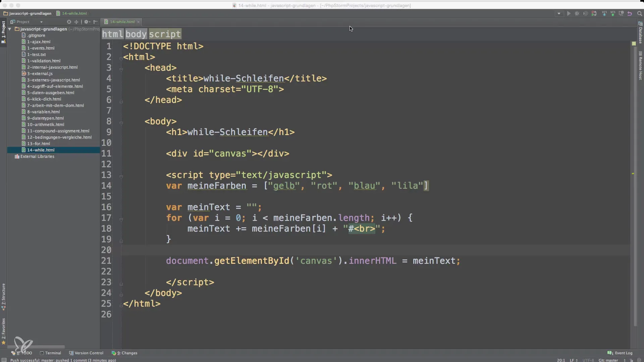Open Remote Host side tab

click(640, 66)
